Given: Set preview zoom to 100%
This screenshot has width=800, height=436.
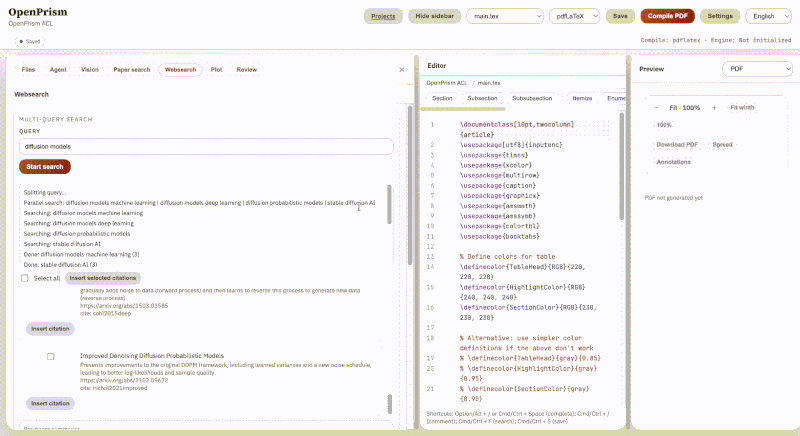Looking at the screenshot, I should (x=664, y=125).
